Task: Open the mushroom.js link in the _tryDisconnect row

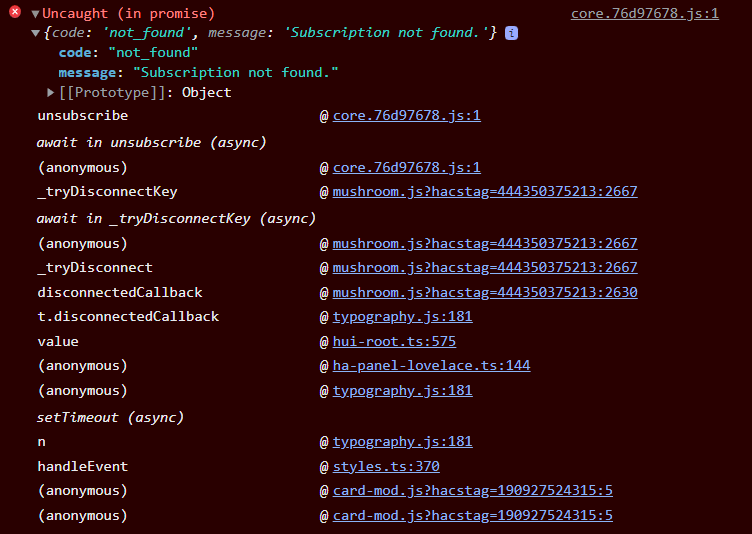Action: tap(485, 267)
